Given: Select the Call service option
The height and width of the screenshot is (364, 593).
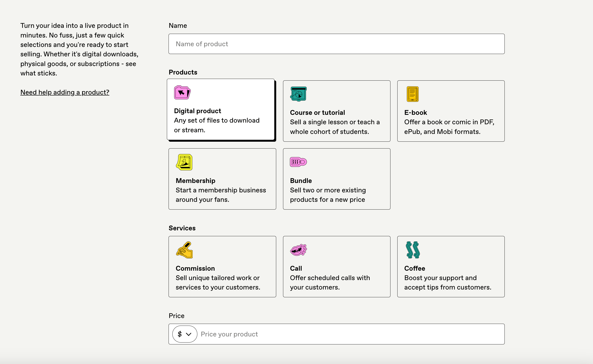Looking at the screenshot, I should point(337,277).
